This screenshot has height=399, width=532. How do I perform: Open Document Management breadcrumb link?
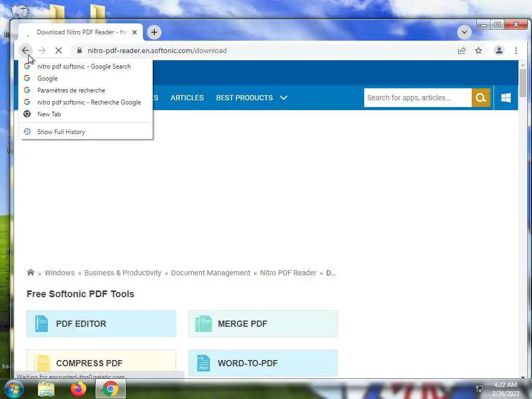[x=210, y=273]
